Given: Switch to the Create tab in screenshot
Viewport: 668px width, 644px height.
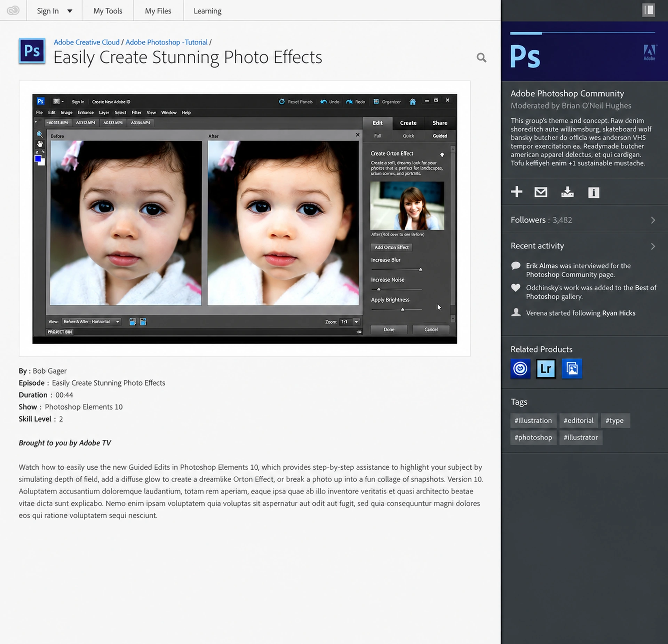Looking at the screenshot, I should pyautogui.click(x=408, y=123).
